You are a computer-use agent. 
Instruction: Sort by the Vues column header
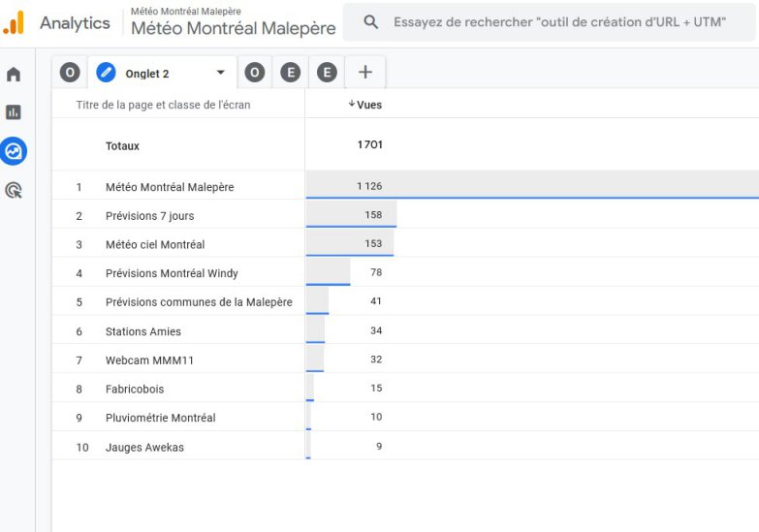pos(365,105)
